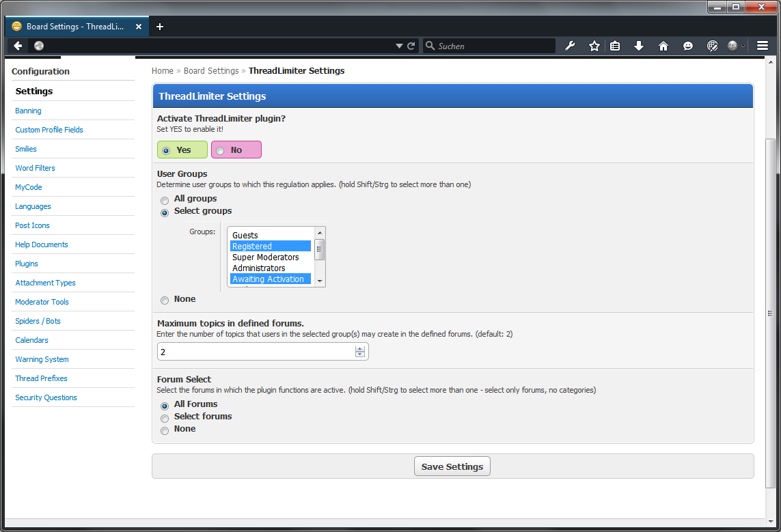Image resolution: width=781 pixels, height=532 pixels.
Task: Click the Save Settings button
Action: [x=452, y=467]
